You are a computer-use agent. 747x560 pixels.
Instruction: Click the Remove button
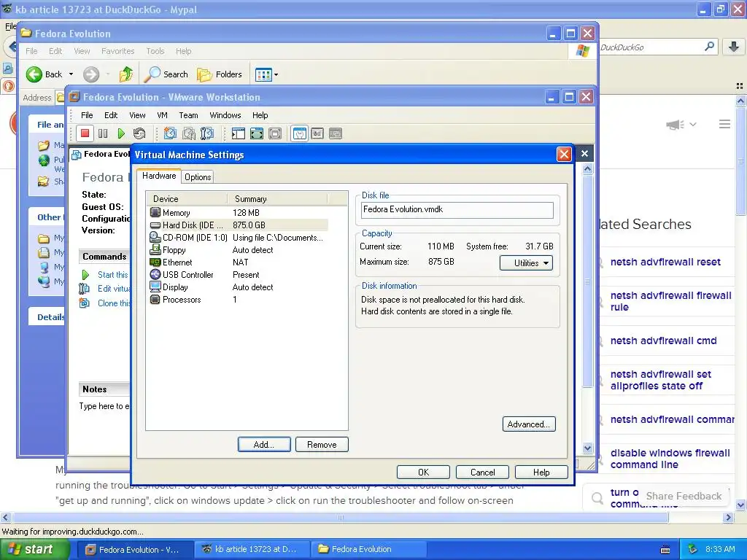pyautogui.click(x=322, y=445)
